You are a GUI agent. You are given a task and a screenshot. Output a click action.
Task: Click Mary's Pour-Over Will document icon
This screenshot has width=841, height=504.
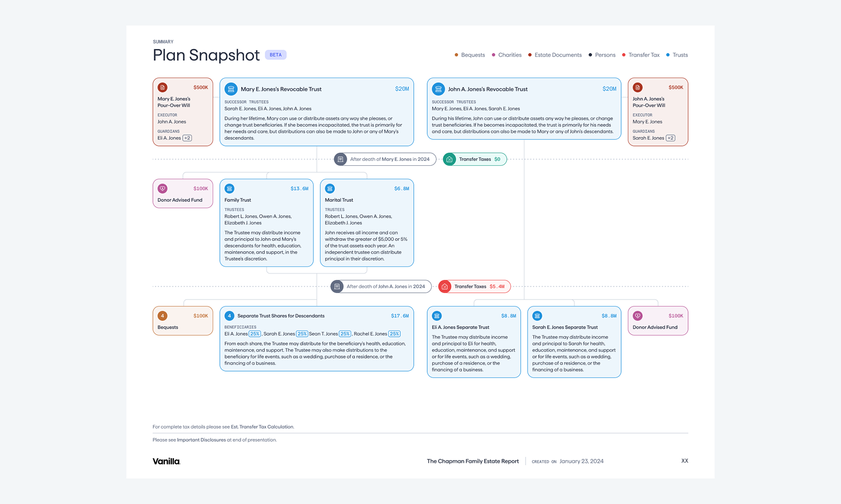pyautogui.click(x=163, y=87)
